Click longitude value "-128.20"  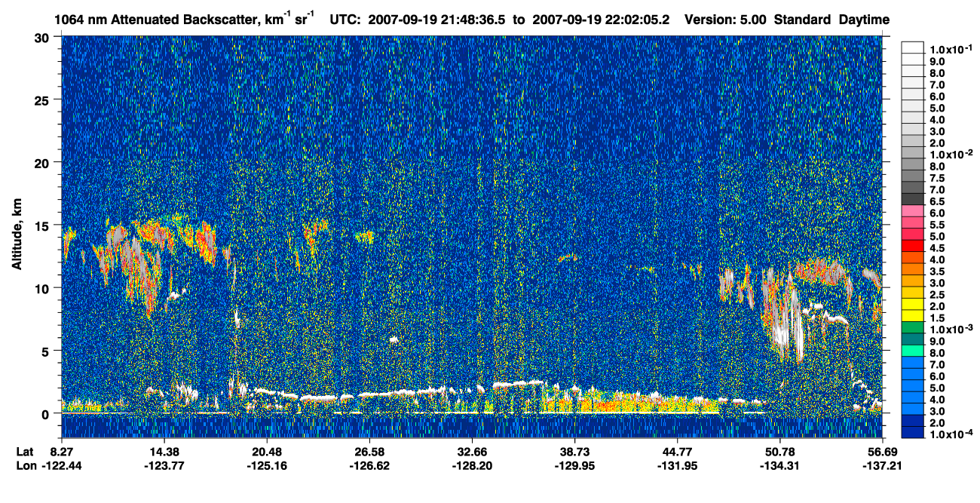tap(472, 465)
